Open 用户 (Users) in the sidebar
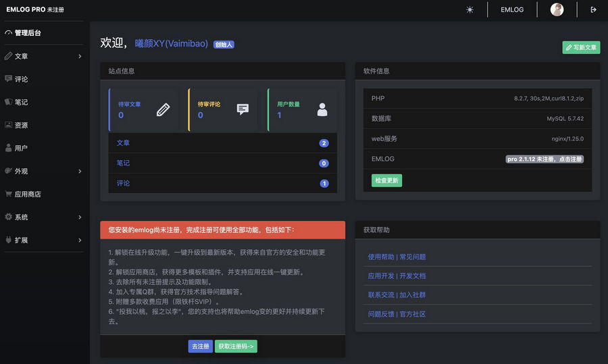 click(22, 148)
